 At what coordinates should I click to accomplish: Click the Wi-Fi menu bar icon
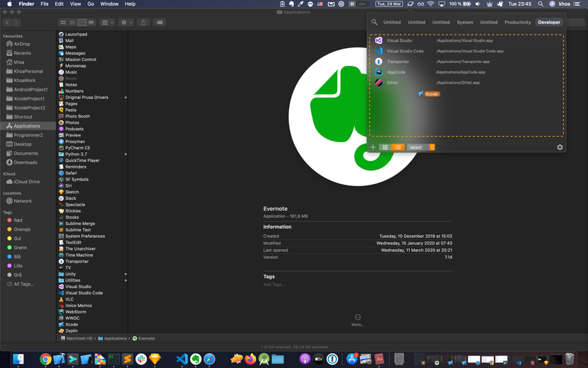coord(430,4)
